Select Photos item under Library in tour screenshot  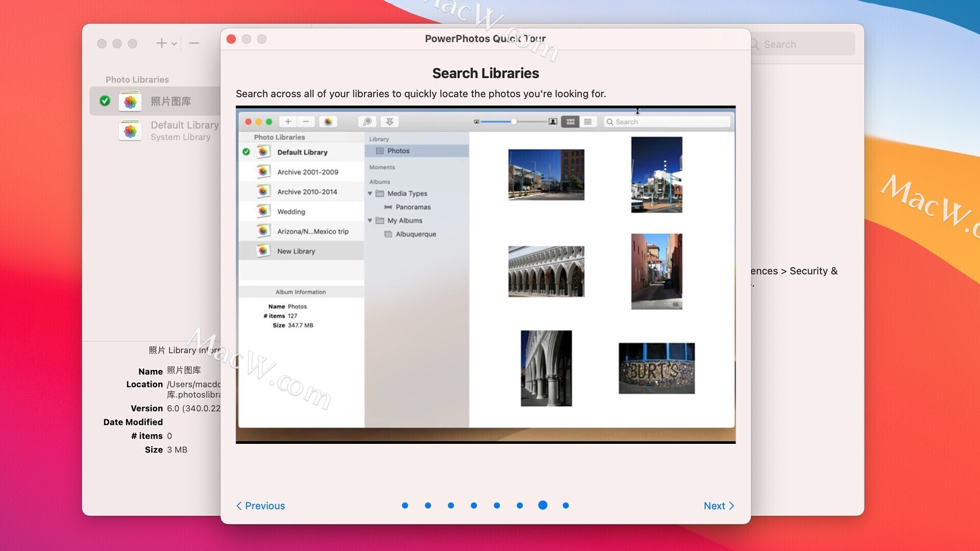pyautogui.click(x=416, y=151)
